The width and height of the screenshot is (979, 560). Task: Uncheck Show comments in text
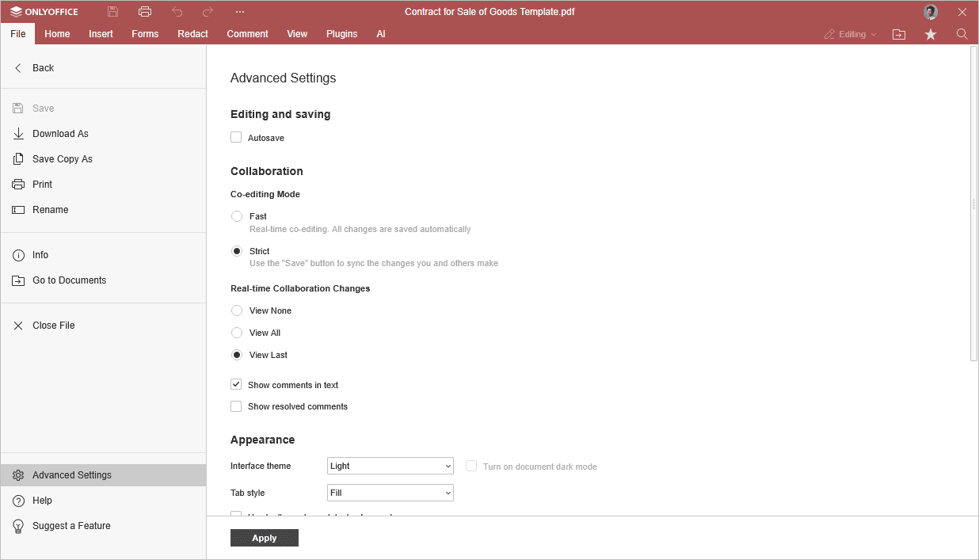coord(236,385)
